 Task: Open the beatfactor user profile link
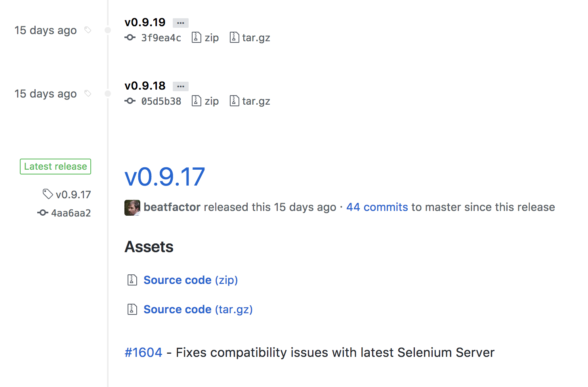point(172,207)
